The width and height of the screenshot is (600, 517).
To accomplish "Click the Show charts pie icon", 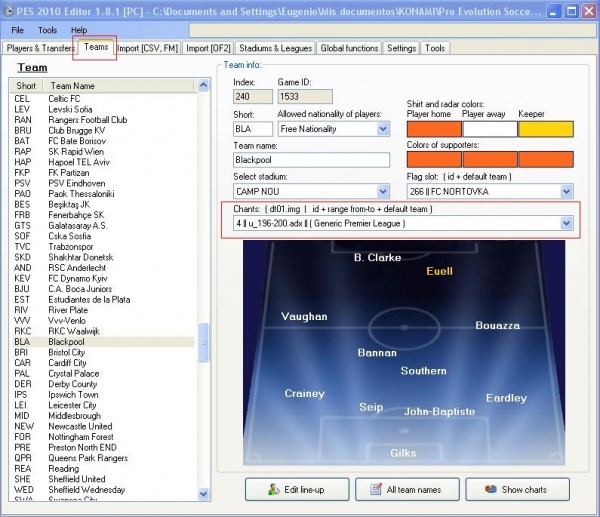I will (491, 489).
